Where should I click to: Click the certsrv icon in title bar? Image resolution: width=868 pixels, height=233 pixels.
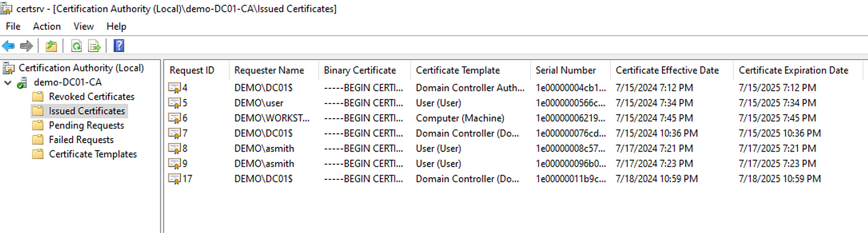coord(7,8)
